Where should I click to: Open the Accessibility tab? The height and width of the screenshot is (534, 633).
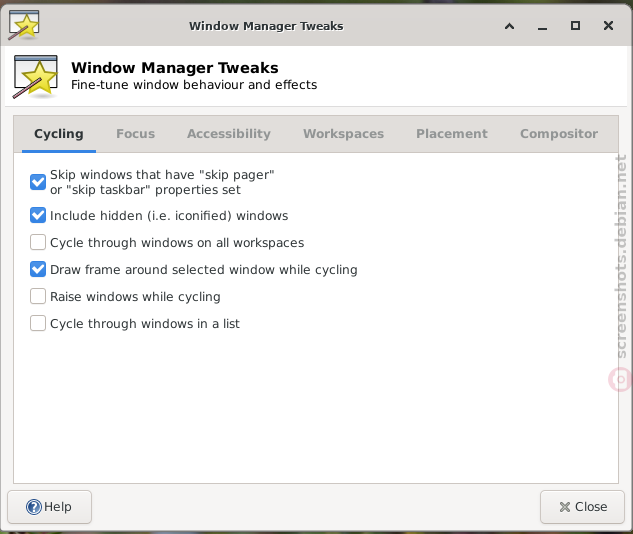pos(229,134)
